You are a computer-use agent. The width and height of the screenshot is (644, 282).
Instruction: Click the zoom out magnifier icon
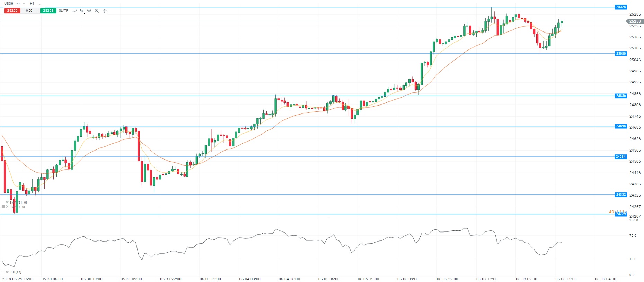pyautogui.click(x=89, y=11)
